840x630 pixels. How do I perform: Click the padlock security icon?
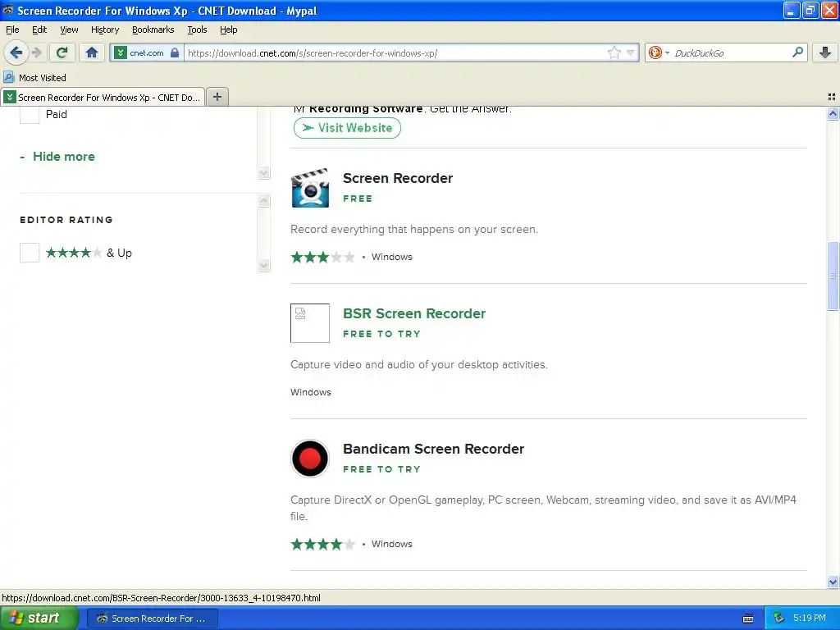[175, 53]
